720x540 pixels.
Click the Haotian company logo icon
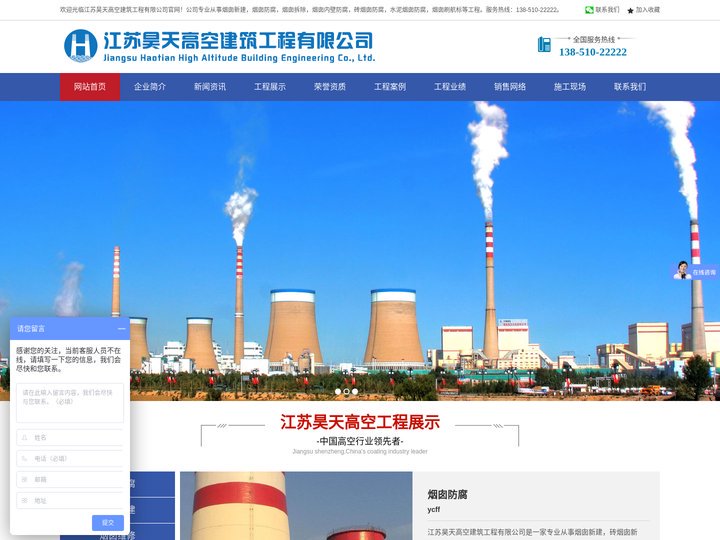(x=81, y=45)
